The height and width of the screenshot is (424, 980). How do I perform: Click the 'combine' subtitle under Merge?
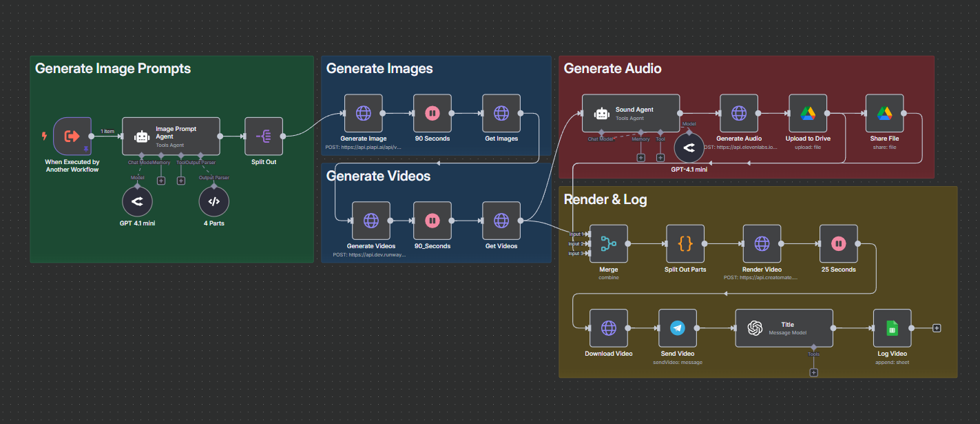click(x=609, y=277)
